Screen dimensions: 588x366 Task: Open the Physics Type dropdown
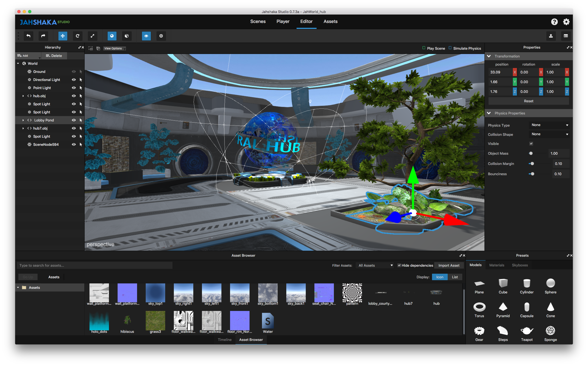pyautogui.click(x=549, y=125)
